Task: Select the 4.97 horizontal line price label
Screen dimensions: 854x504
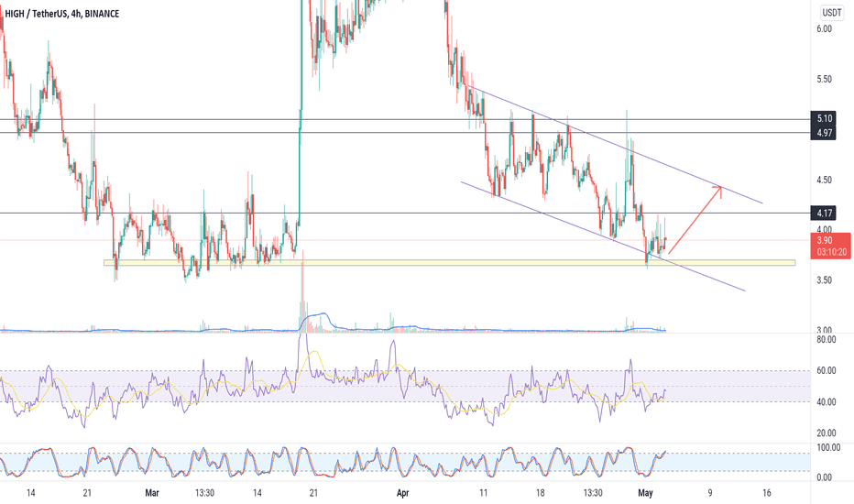Action: coord(824,133)
